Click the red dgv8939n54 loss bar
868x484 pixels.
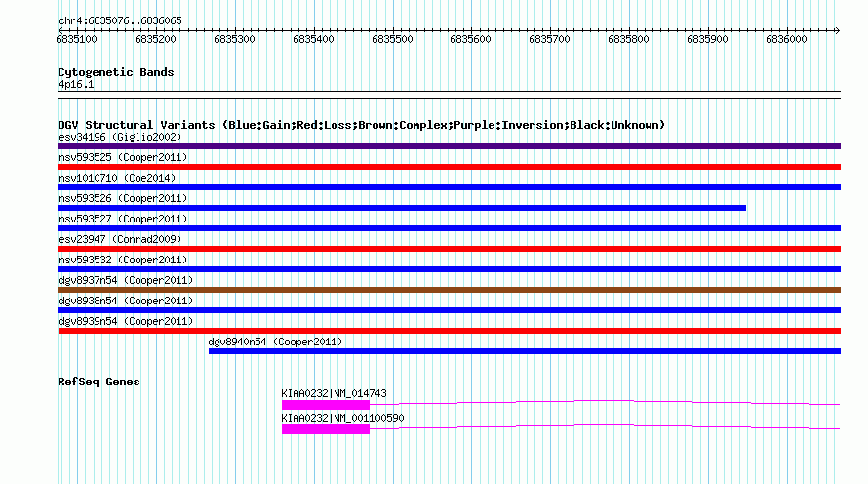(449, 331)
